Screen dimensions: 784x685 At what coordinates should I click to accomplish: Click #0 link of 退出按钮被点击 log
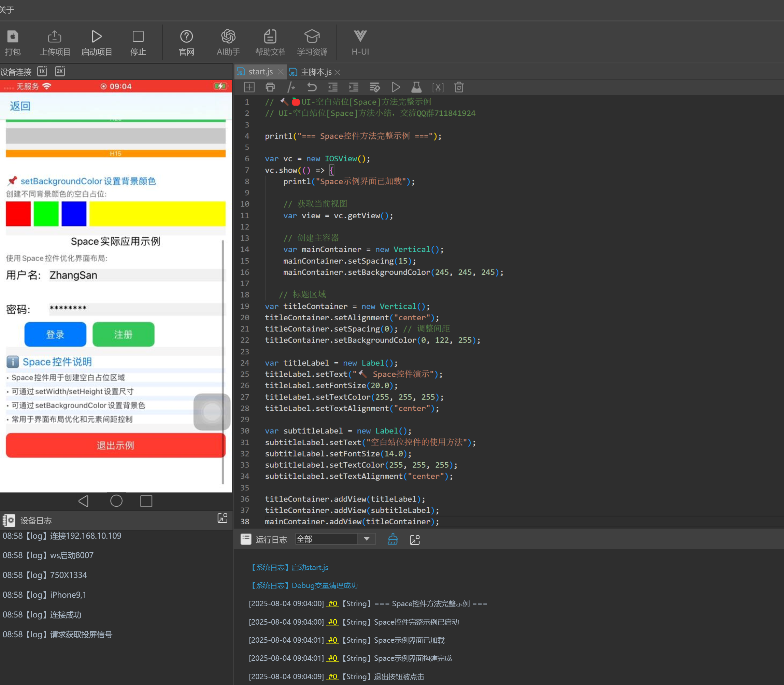(x=333, y=676)
